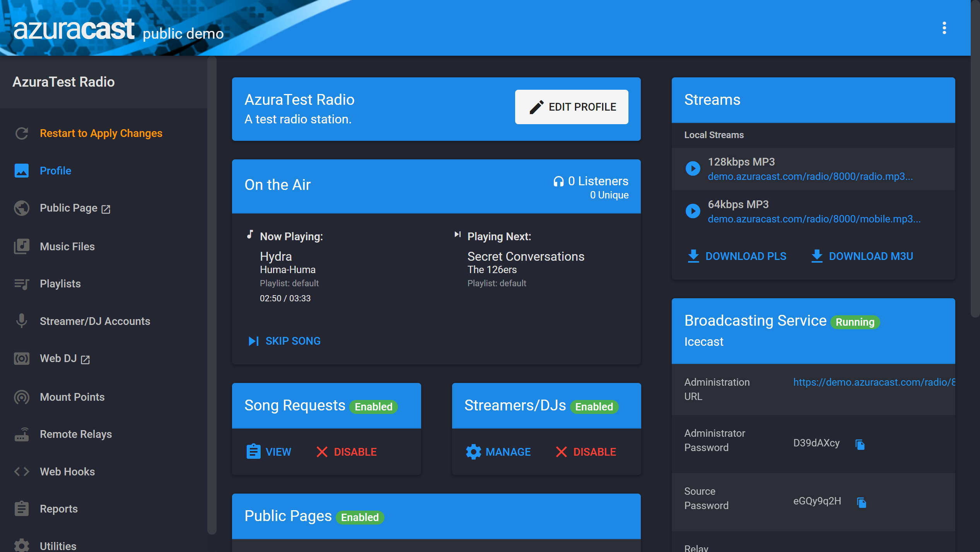Download the M3U playlist file
The width and height of the screenshot is (980, 552).
pos(871,256)
